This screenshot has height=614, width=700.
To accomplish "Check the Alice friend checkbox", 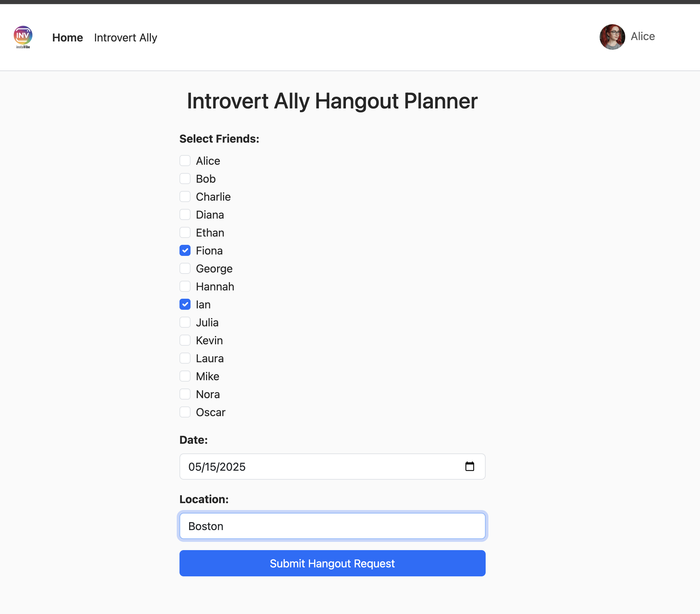I will [185, 161].
